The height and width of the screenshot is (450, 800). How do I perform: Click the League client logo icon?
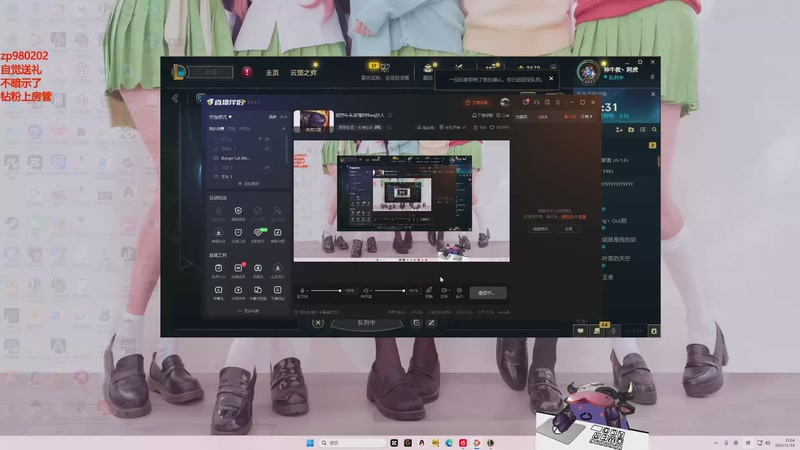(x=179, y=72)
